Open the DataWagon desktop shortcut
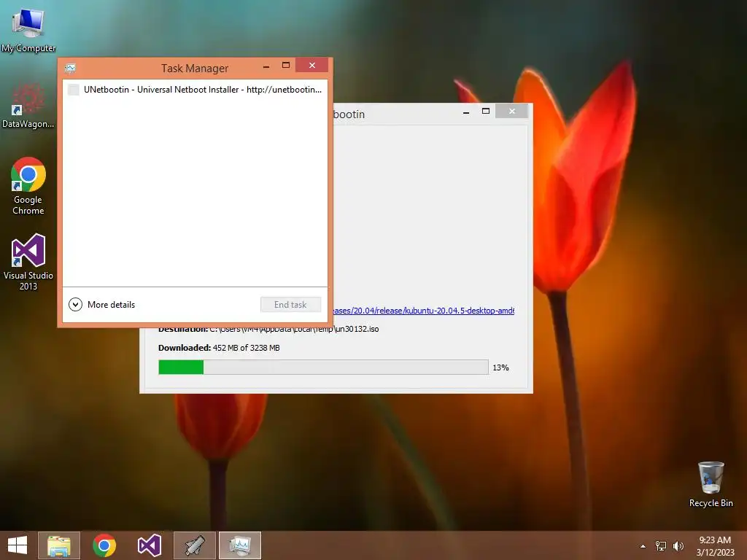The height and width of the screenshot is (560, 747). (28, 106)
